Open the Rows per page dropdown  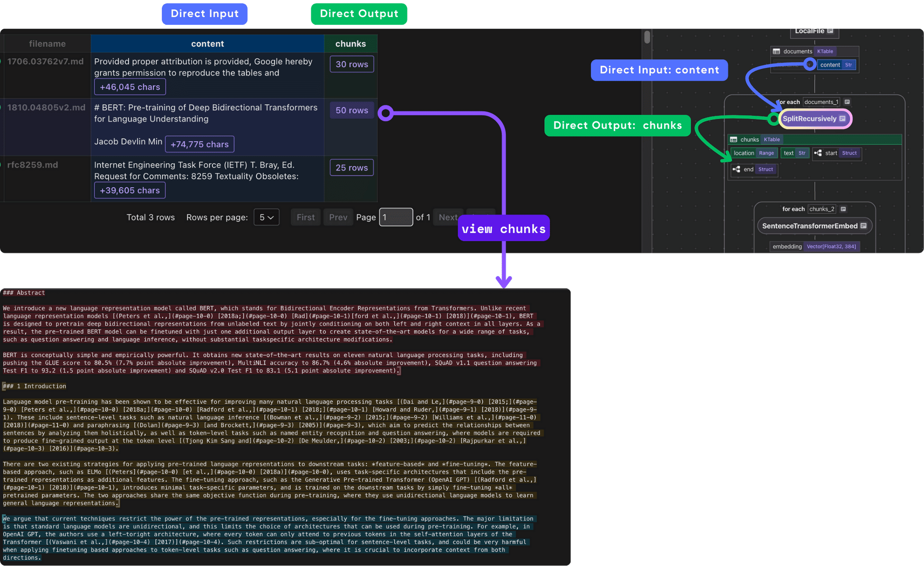[x=266, y=217]
